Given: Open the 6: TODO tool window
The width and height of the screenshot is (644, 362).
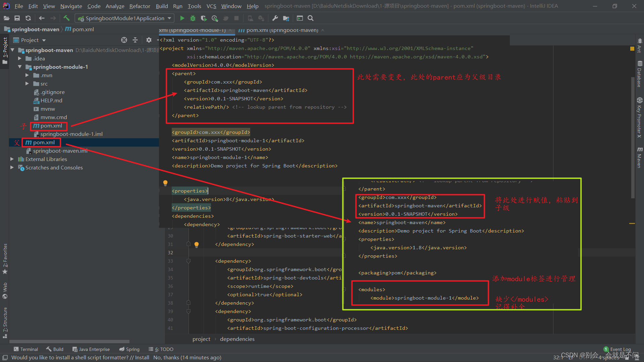Looking at the screenshot, I should [x=161, y=349].
